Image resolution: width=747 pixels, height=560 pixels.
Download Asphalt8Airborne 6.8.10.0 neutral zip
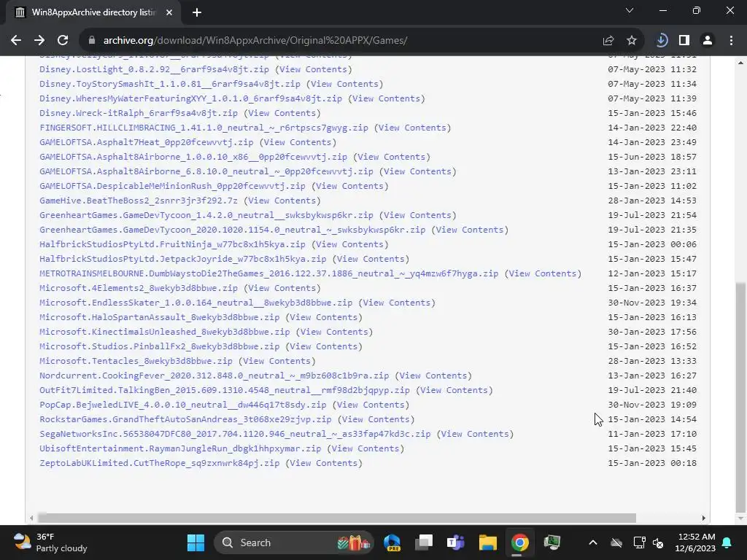206,171
